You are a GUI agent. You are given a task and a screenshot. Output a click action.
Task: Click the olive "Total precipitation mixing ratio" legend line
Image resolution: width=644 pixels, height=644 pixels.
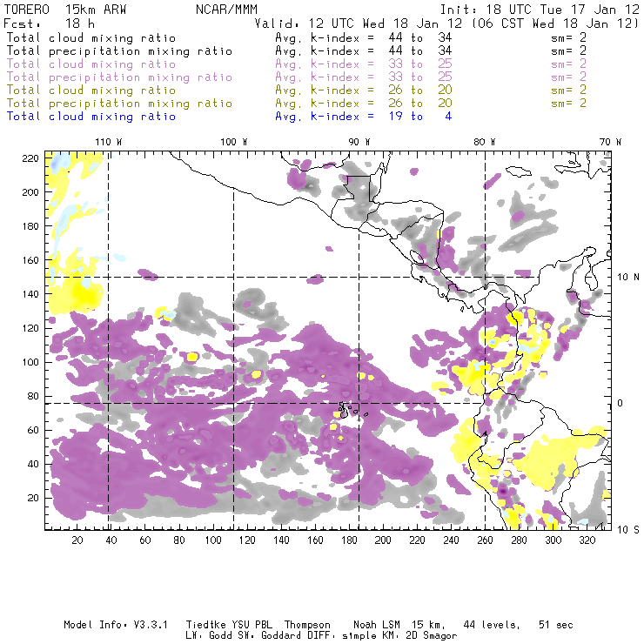tap(119, 104)
